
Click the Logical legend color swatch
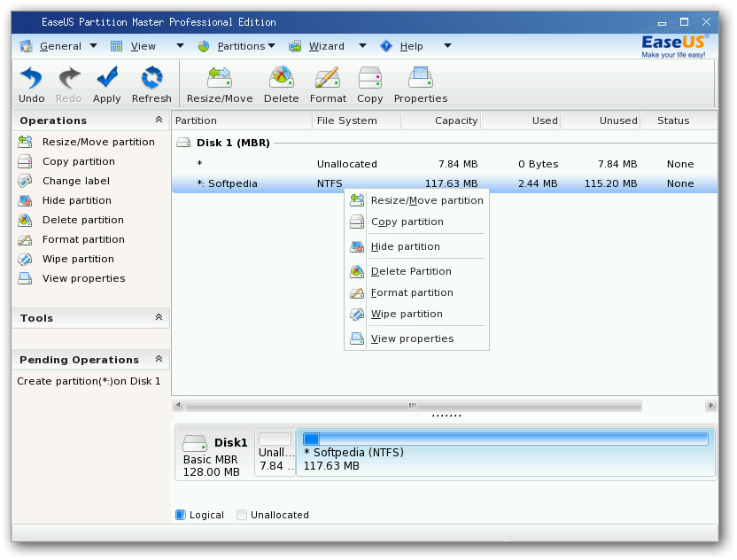point(181,515)
